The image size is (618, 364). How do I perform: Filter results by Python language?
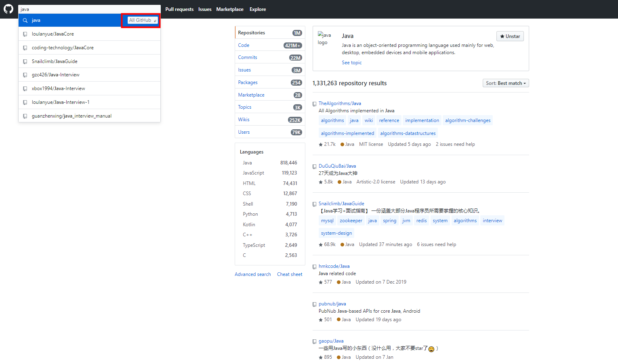[x=270, y=214]
